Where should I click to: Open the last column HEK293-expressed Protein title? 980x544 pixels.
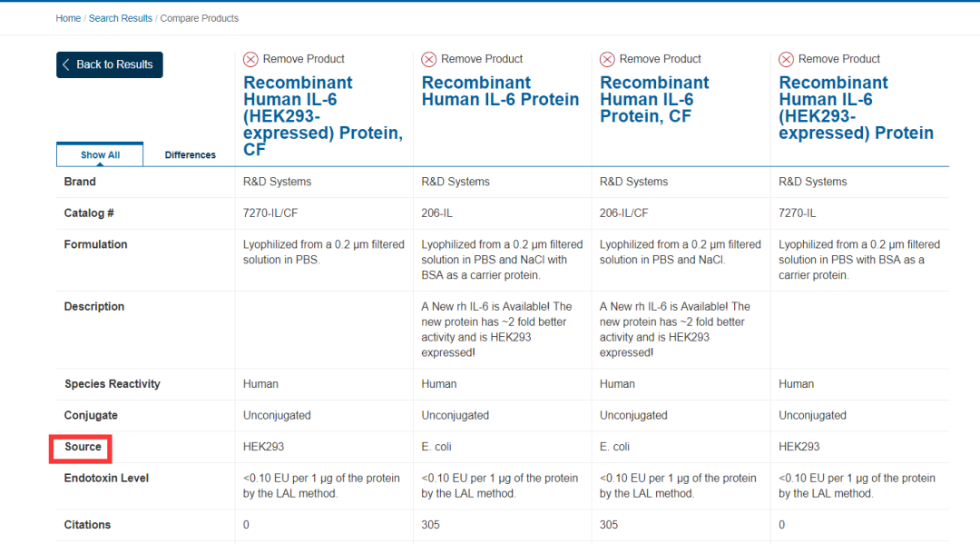click(x=856, y=107)
